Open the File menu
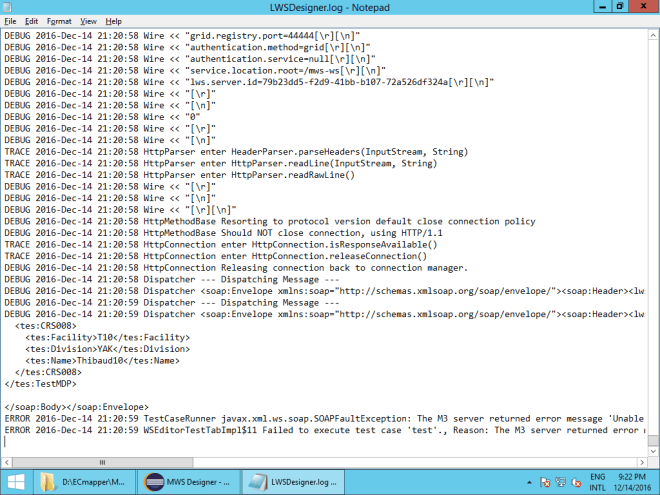This screenshot has height=495, width=660. click(11, 20)
